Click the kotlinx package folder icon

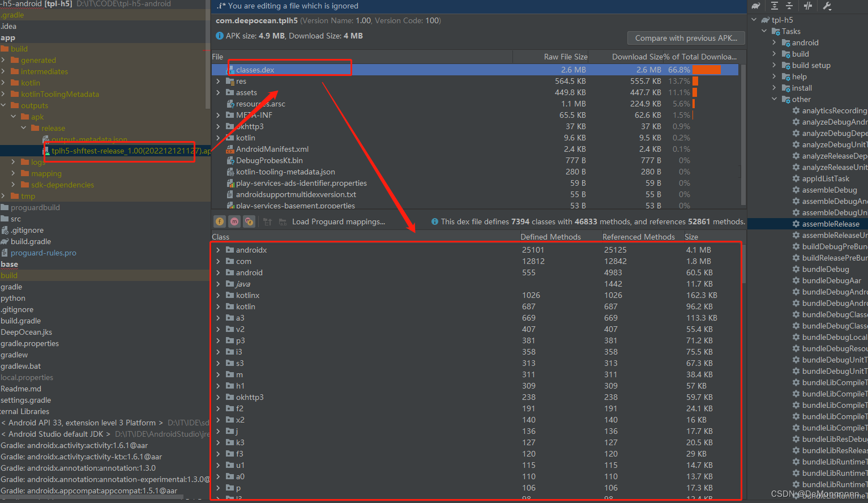pyautogui.click(x=230, y=295)
